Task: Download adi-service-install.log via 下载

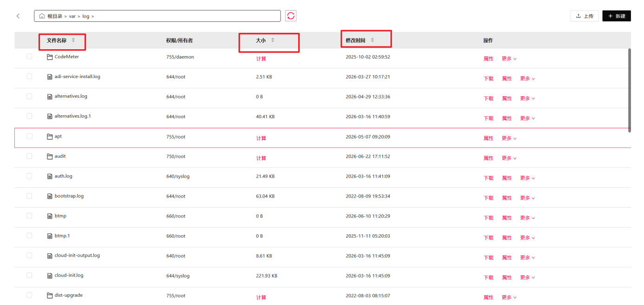Action: coord(488,79)
